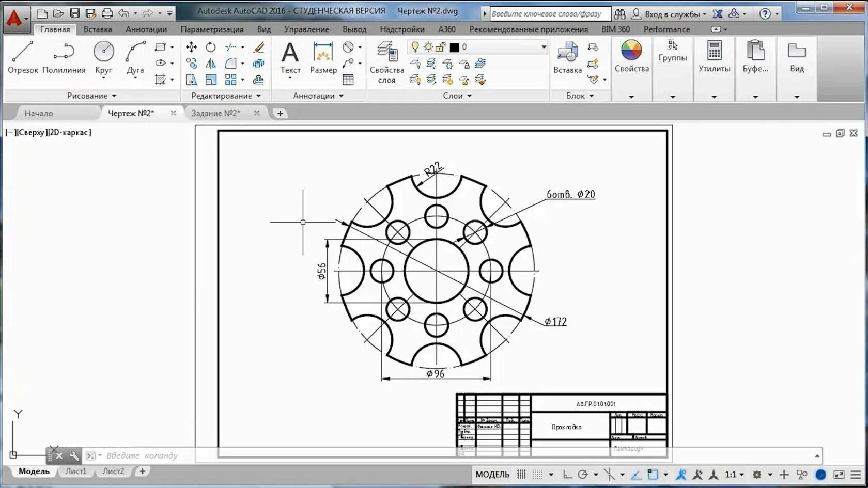
Task: Expand the Слои panel
Action: tap(457, 96)
